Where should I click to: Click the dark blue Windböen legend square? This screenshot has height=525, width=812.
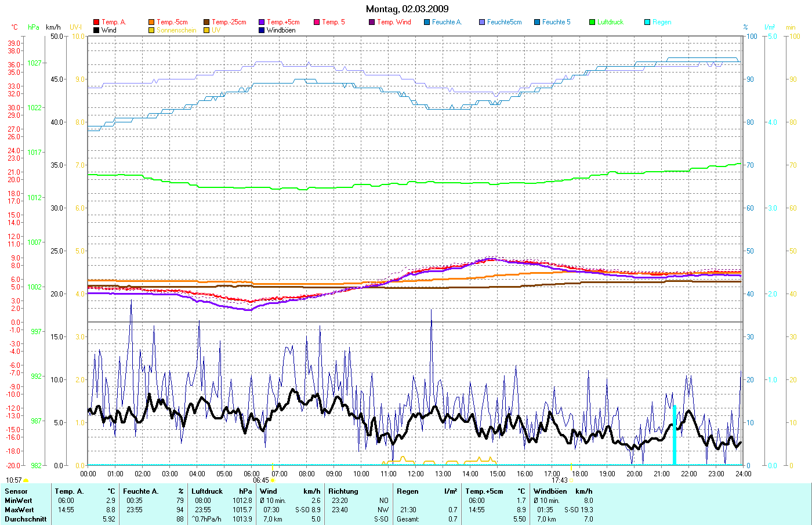click(262, 30)
